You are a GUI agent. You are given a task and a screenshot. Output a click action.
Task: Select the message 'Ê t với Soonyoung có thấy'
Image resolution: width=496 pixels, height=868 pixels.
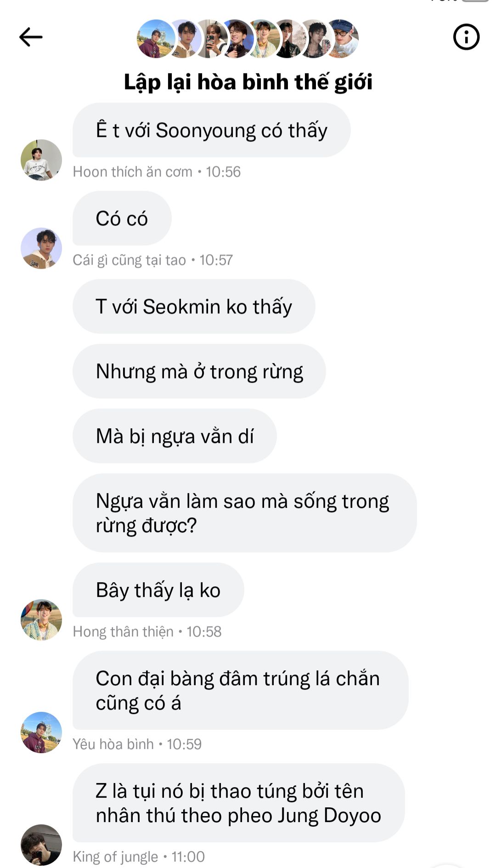pos(212,130)
